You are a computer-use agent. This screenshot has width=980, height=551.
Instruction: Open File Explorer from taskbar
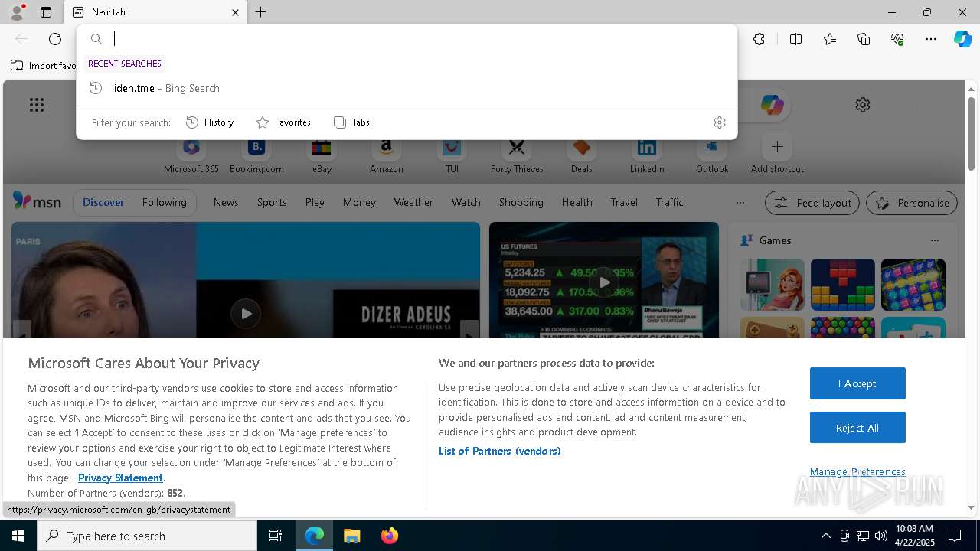tap(351, 536)
